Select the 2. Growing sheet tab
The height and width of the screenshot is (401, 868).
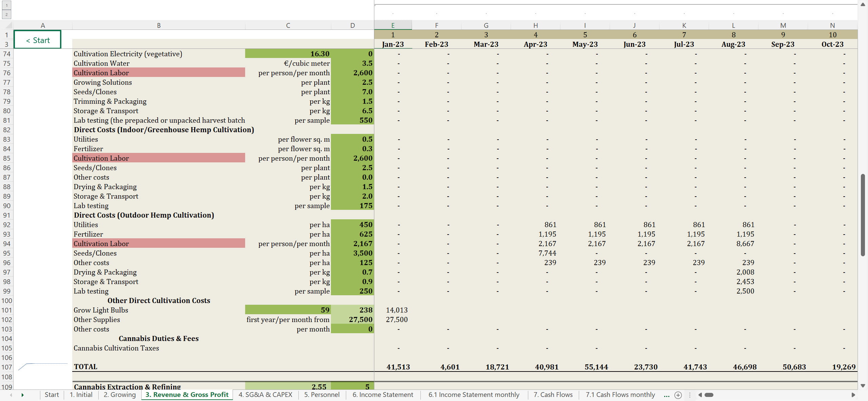120,395
